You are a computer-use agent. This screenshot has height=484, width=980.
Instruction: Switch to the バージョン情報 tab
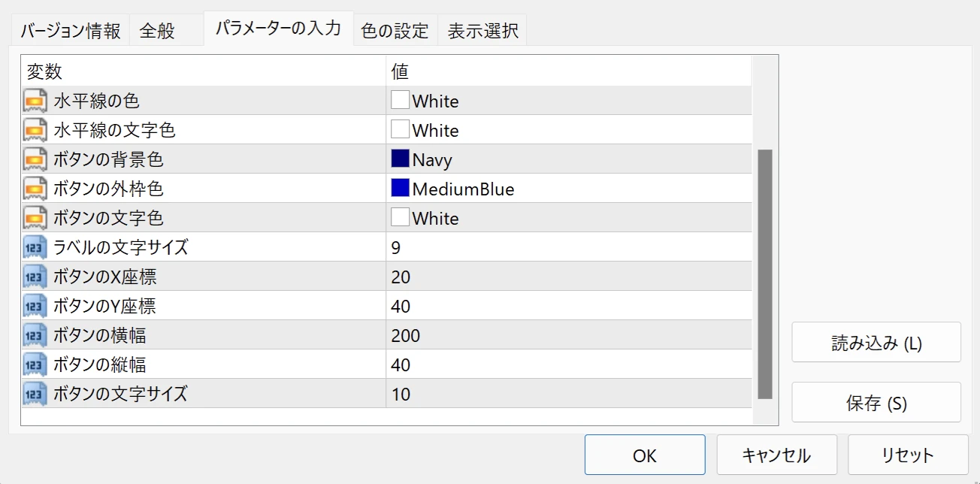click(70, 31)
